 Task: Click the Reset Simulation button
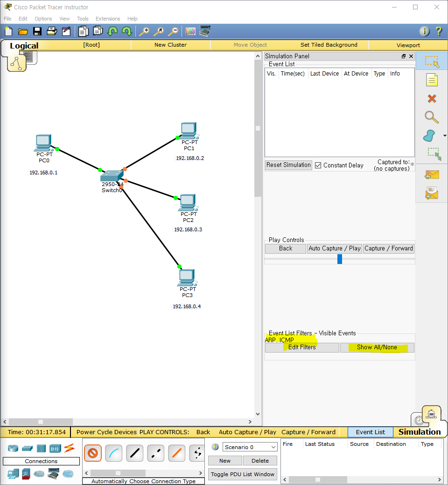point(288,165)
